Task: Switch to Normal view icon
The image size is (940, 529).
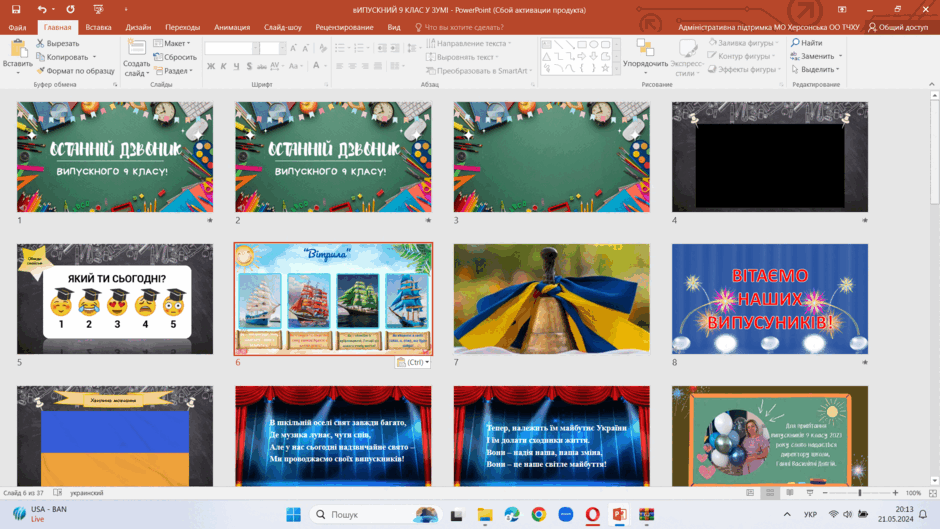Action: [x=750, y=492]
